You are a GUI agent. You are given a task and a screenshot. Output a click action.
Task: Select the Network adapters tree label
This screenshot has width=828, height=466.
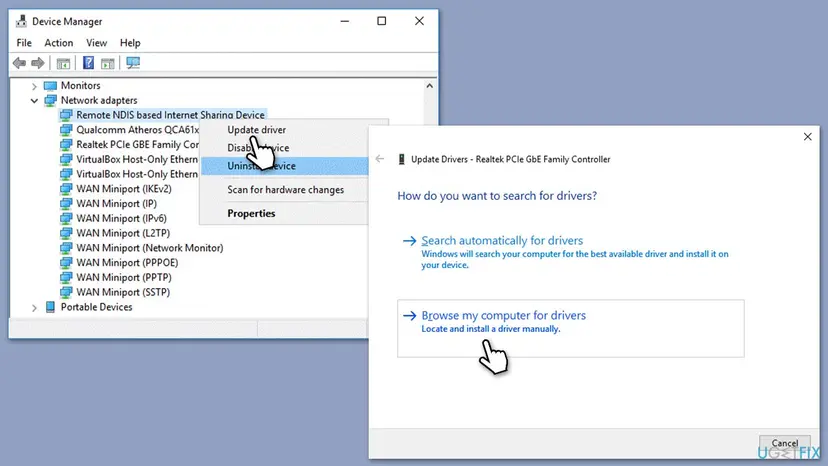[x=99, y=100]
